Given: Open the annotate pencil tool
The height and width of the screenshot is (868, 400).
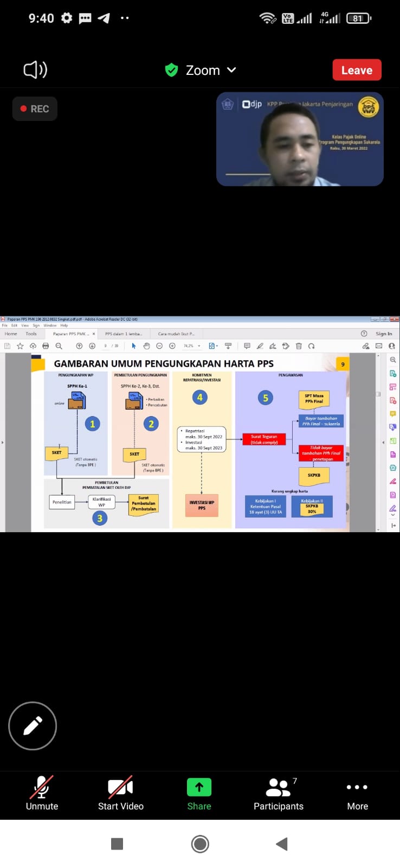Looking at the screenshot, I should (33, 726).
